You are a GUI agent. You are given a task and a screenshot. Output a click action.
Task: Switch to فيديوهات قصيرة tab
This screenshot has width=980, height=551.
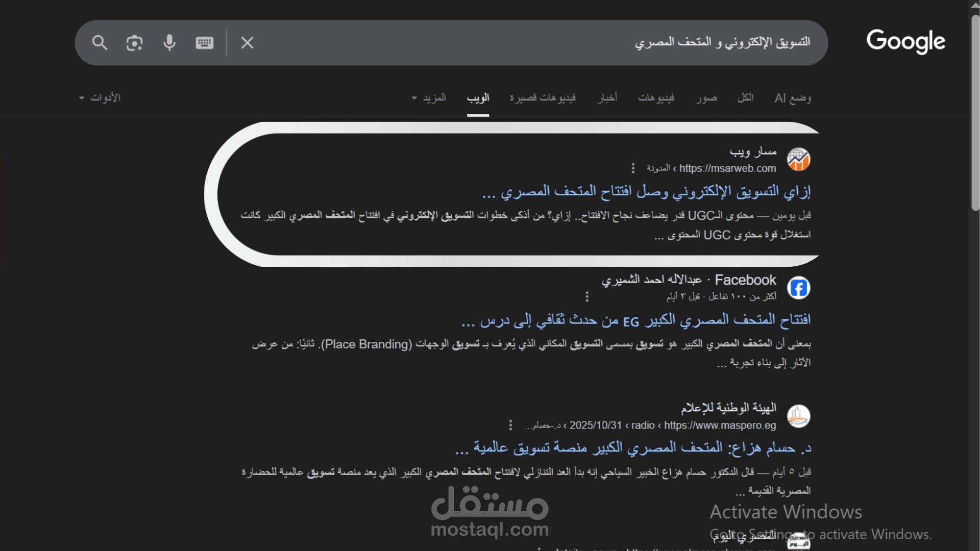point(543,97)
